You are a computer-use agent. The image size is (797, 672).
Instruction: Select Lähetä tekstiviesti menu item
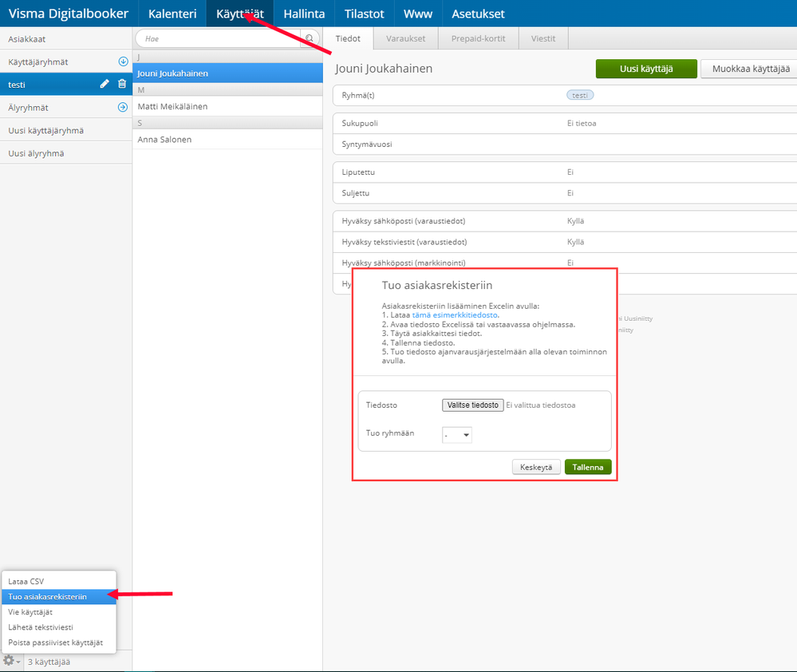[x=59, y=627]
